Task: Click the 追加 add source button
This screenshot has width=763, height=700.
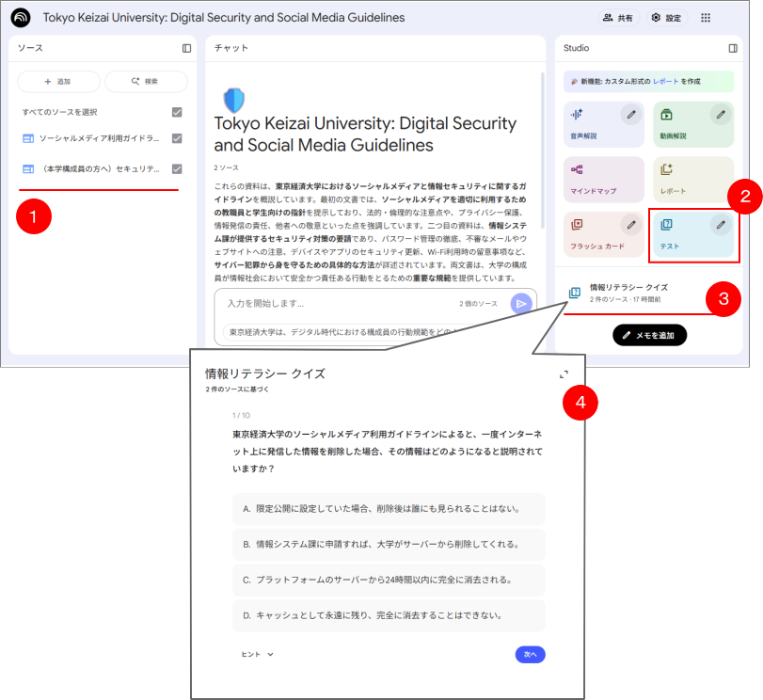Action: click(58, 81)
